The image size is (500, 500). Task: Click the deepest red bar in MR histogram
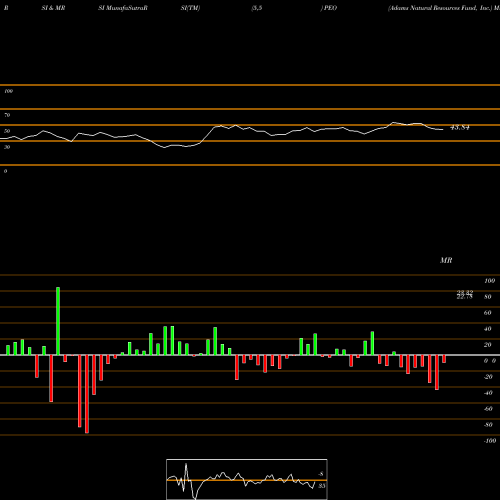87,394
